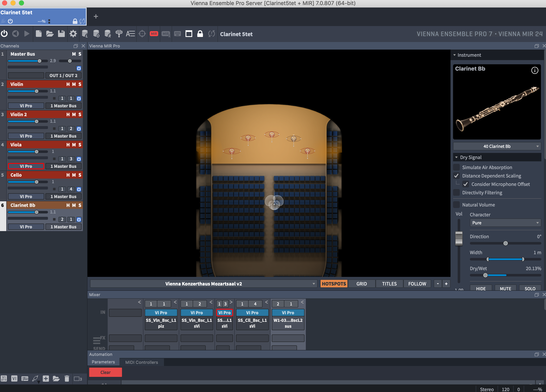Click the red MIR toolbar icon
This screenshot has height=392, width=546.
click(154, 34)
